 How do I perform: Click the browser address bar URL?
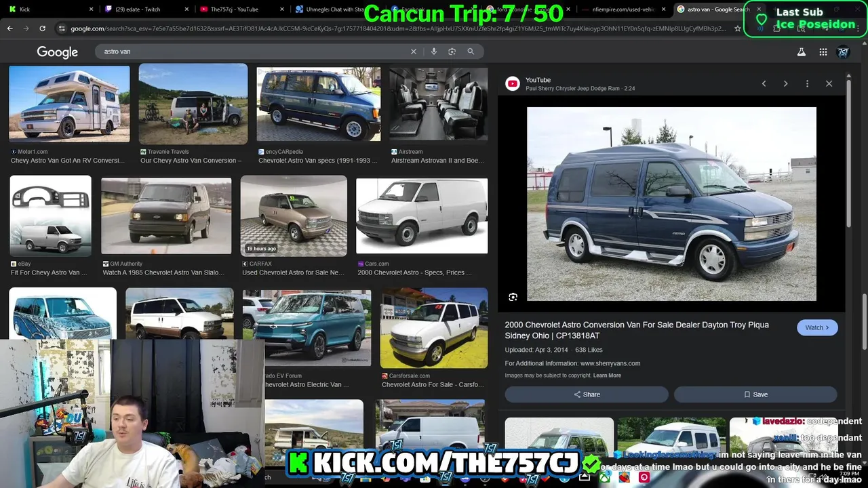tap(397, 28)
